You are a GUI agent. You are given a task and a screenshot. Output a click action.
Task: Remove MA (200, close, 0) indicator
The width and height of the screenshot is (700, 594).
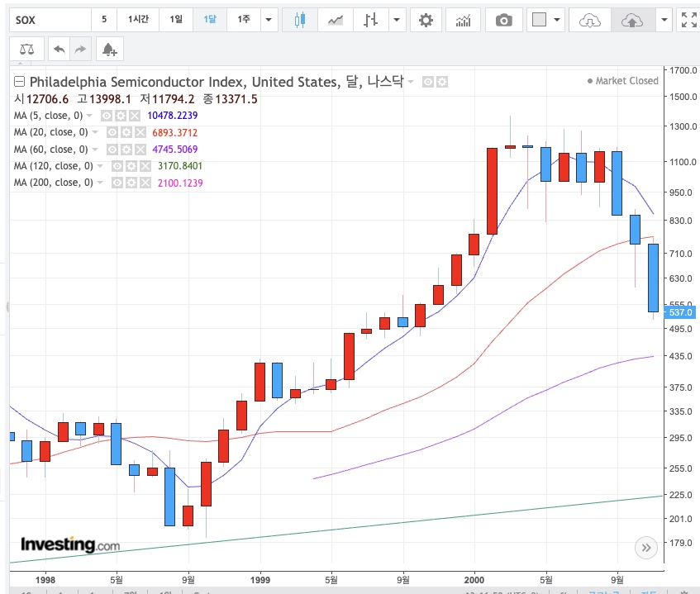pos(145,183)
